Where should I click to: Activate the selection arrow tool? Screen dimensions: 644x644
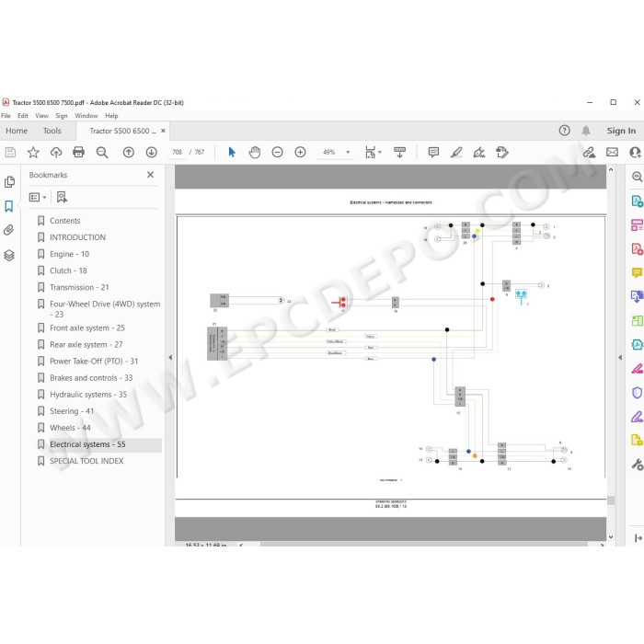(232, 153)
